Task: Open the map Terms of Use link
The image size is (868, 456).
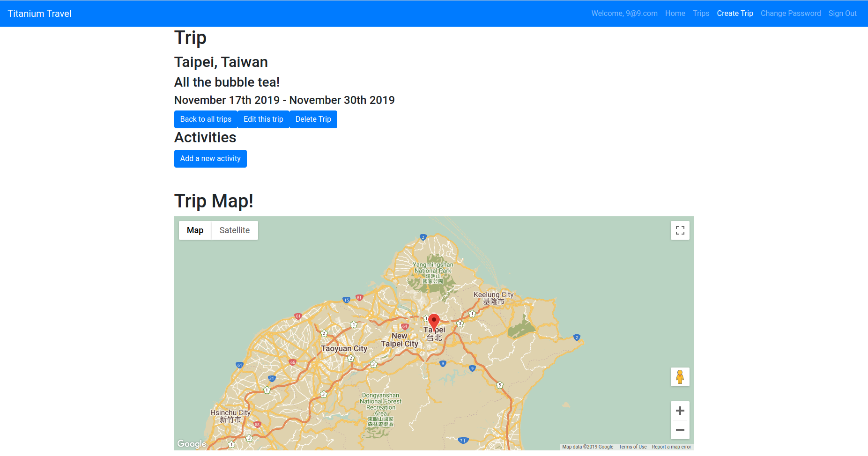Action: coord(632,447)
